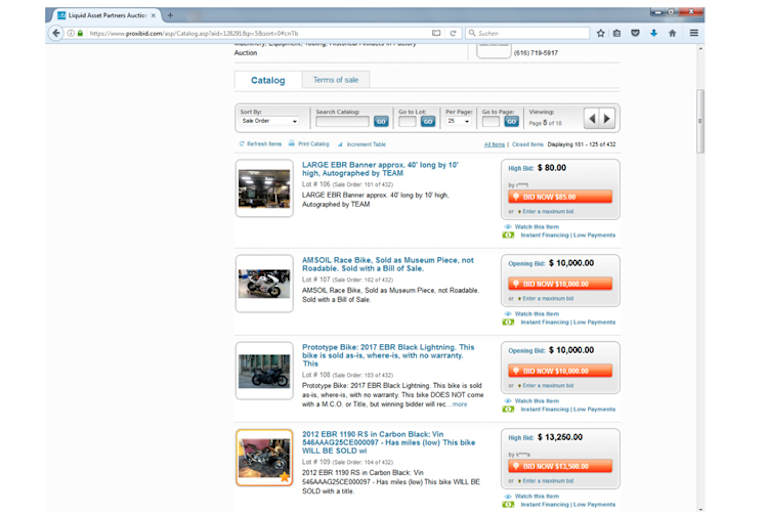Go to next catalog page arrow
Viewport: 768px width, 512px height.
pos(607,119)
